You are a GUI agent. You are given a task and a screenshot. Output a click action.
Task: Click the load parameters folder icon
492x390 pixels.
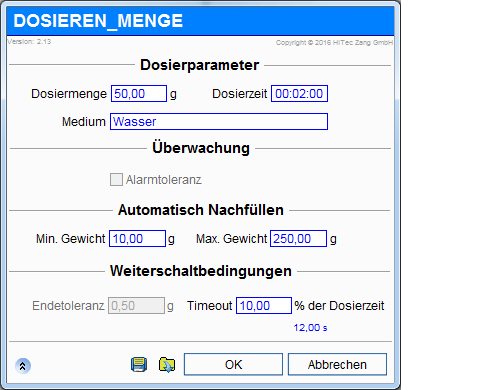point(167,365)
